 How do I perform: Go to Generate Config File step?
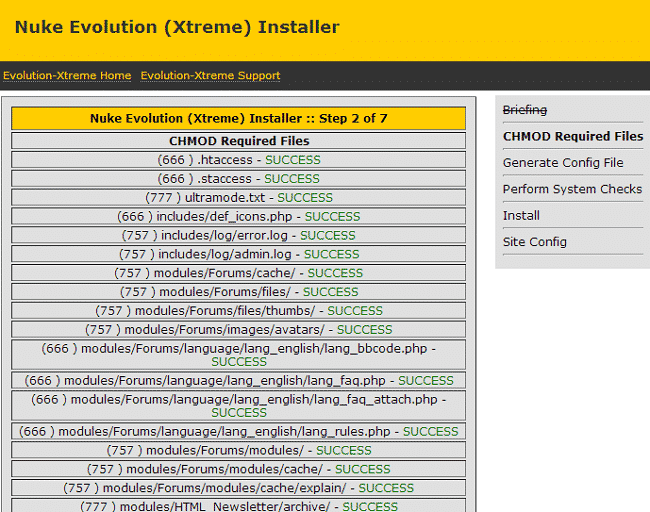(x=563, y=163)
